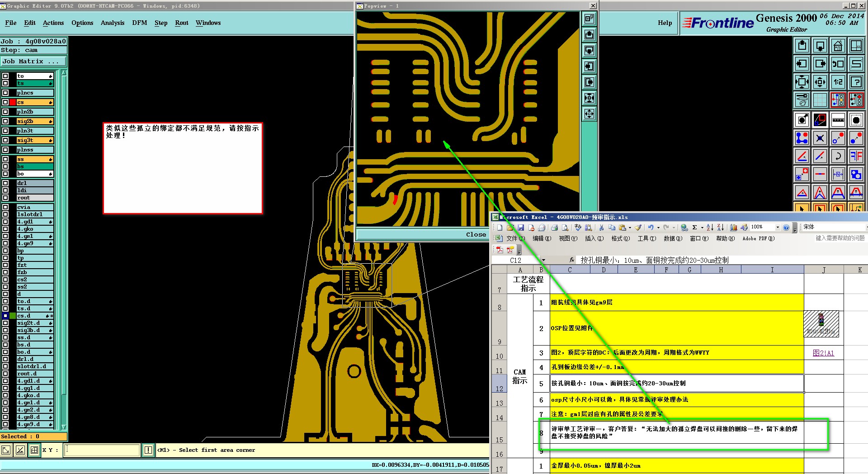Click the blue Excel Help icon
868x474 pixels.
786,228
